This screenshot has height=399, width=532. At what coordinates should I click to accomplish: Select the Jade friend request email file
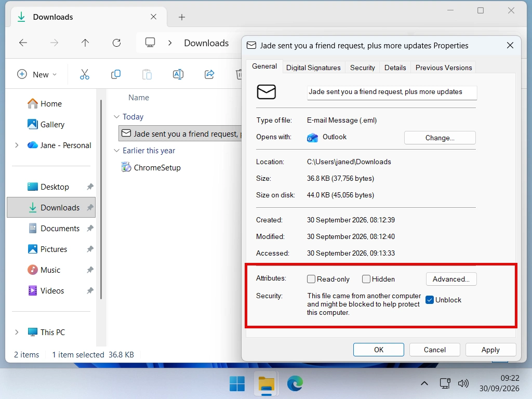pos(181,134)
